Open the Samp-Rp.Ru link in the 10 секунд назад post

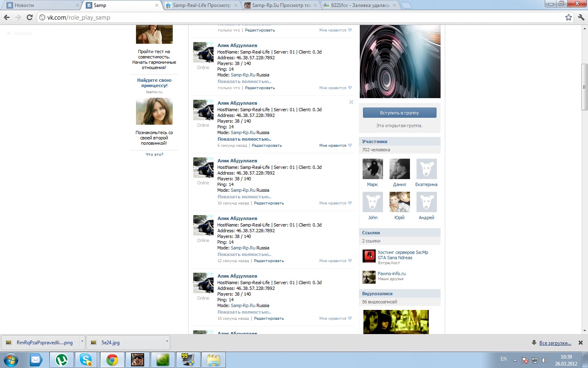(243, 190)
